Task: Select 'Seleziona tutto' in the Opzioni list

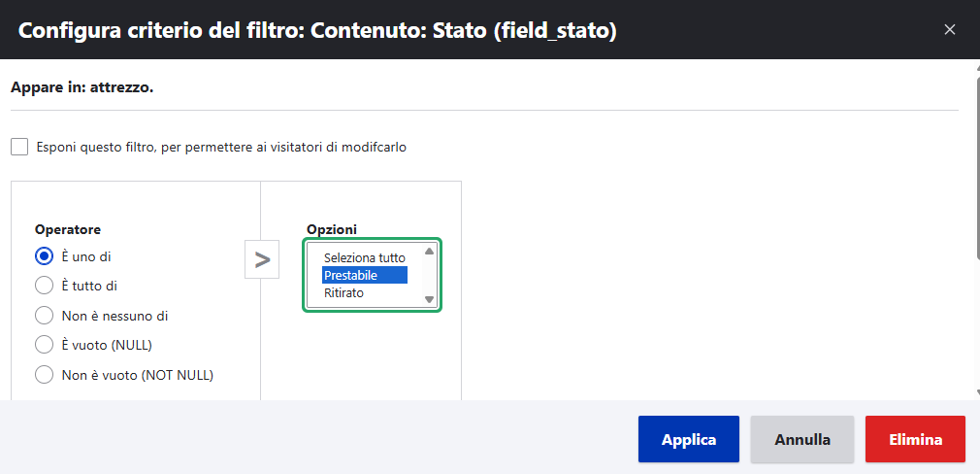Action: pyautogui.click(x=365, y=258)
